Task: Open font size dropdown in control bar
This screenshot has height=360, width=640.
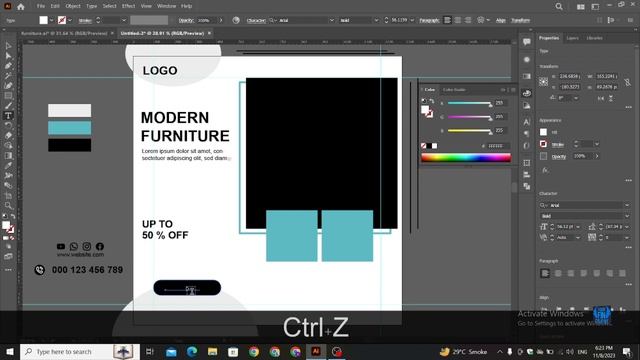Action: tap(412, 20)
